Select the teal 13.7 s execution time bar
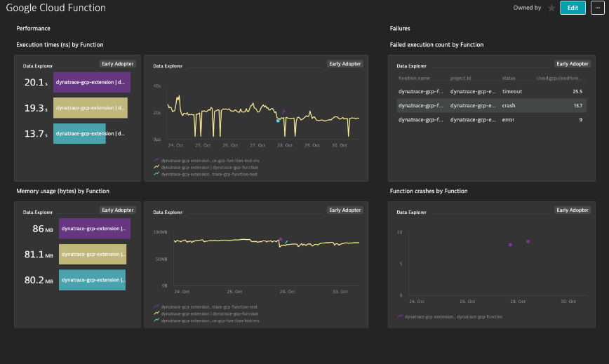Viewport: 609px width, 364px height. click(79, 133)
